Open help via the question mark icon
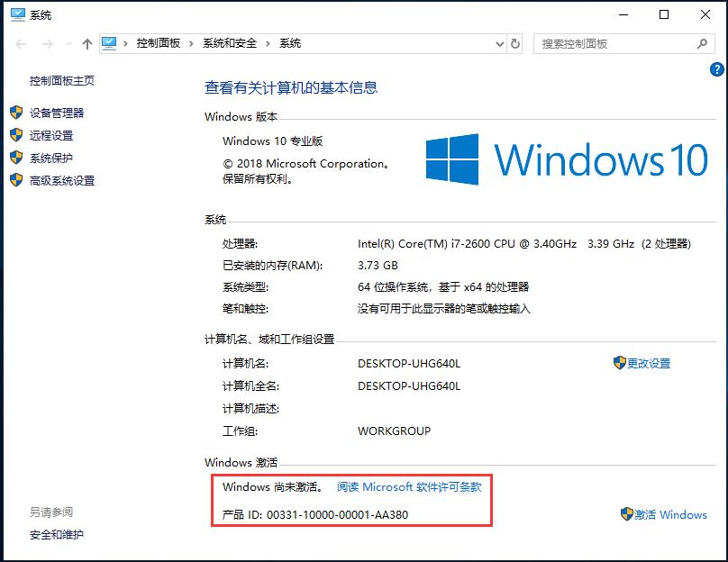The width and height of the screenshot is (728, 562). tap(716, 69)
